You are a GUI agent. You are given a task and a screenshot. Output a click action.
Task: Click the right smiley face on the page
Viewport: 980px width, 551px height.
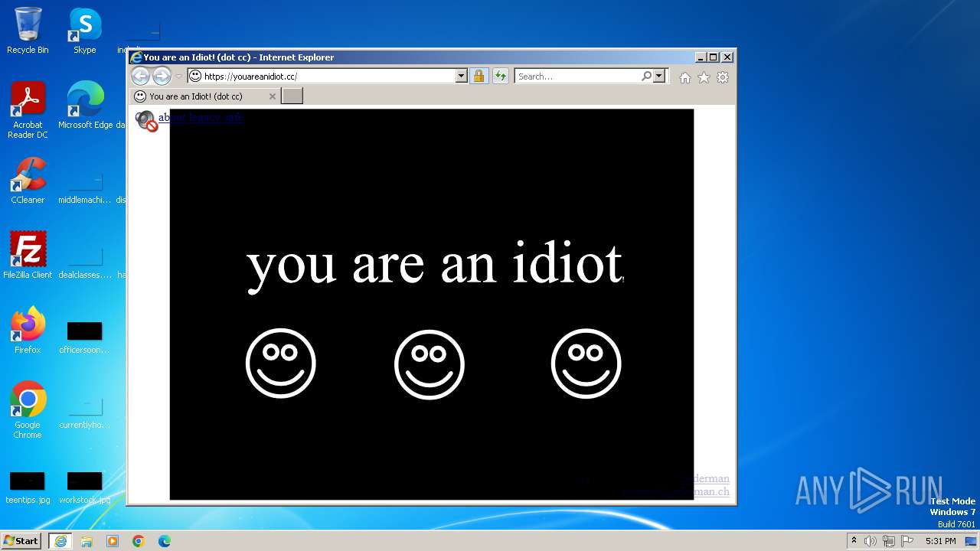click(x=586, y=364)
